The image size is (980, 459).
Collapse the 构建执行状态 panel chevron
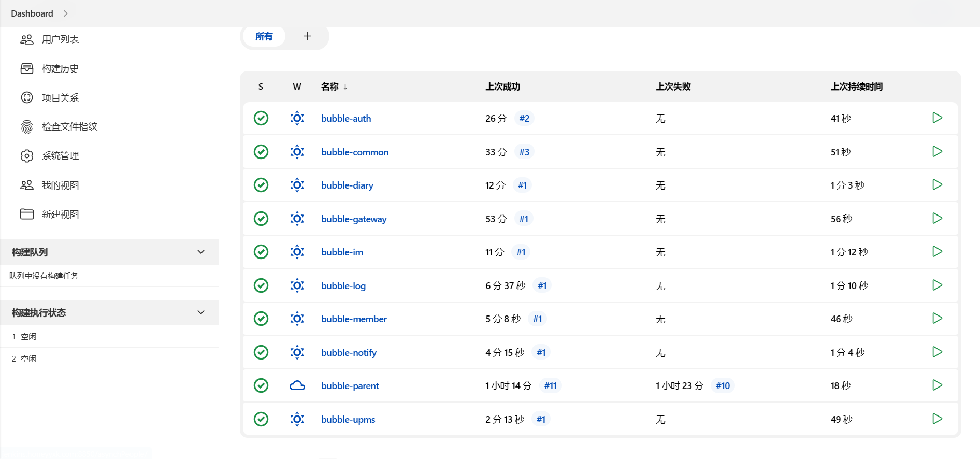click(x=201, y=312)
